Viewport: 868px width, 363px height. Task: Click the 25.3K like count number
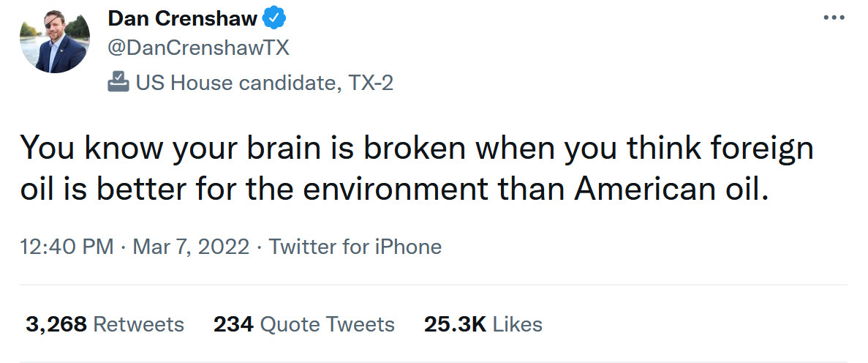455,324
